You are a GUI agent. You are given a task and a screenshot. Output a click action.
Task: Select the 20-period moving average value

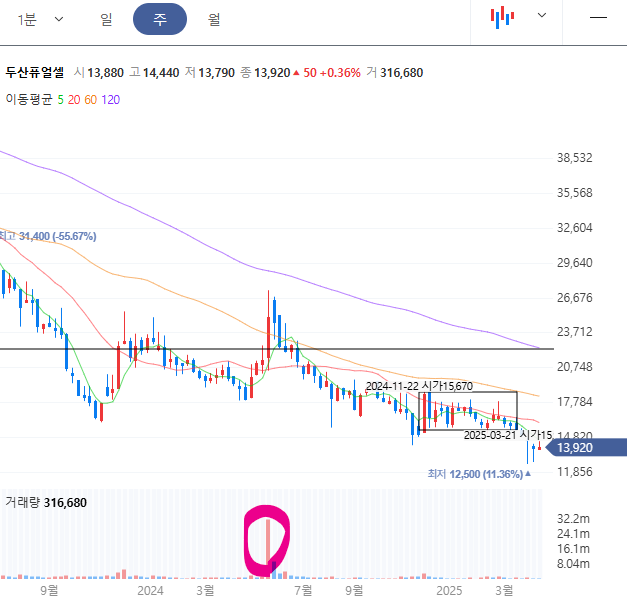[74, 100]
